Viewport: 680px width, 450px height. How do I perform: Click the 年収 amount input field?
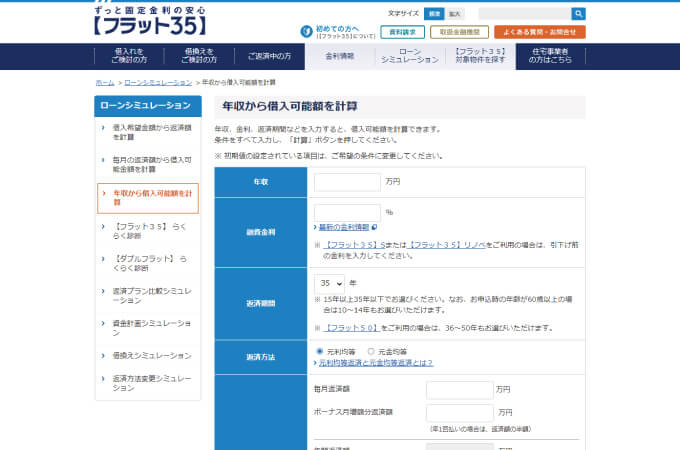pyautogui.click(x=347, y=182)
